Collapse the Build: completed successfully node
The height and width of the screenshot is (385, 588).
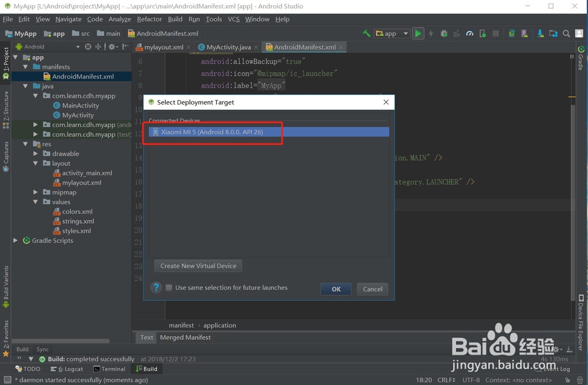(x=31, y=359)
